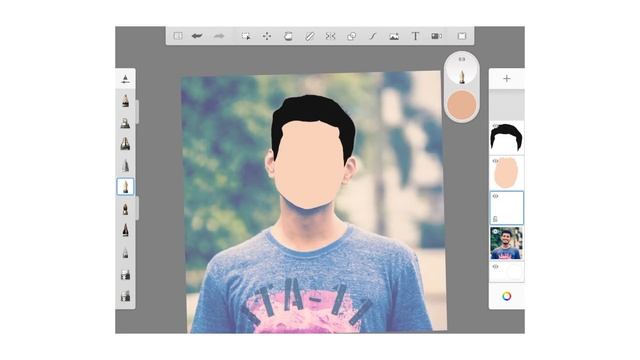Choose the pale brush just above highlighted brush

click(x=125, y=165)
